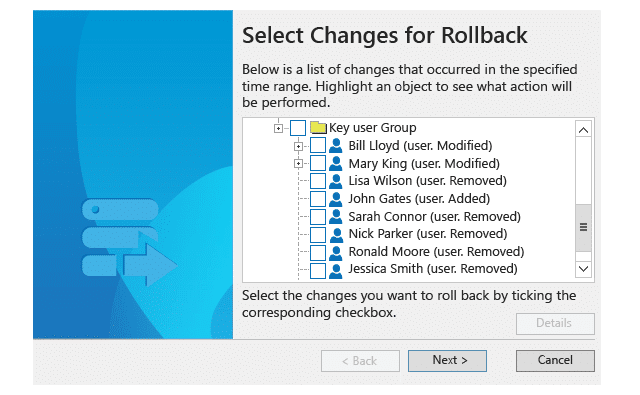Highlight the 'Key user Group' row text

tap(373, 128)
